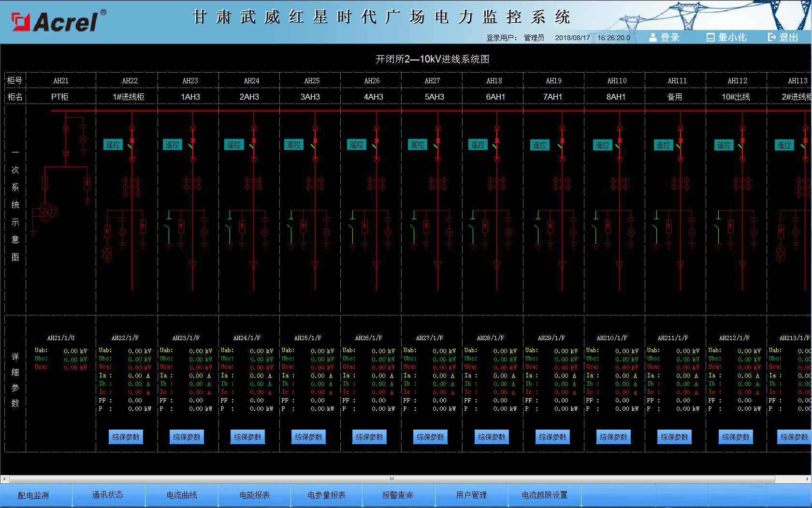Click the 遥控 button in AH18 column
812x508 pixels.
(478, 145)
